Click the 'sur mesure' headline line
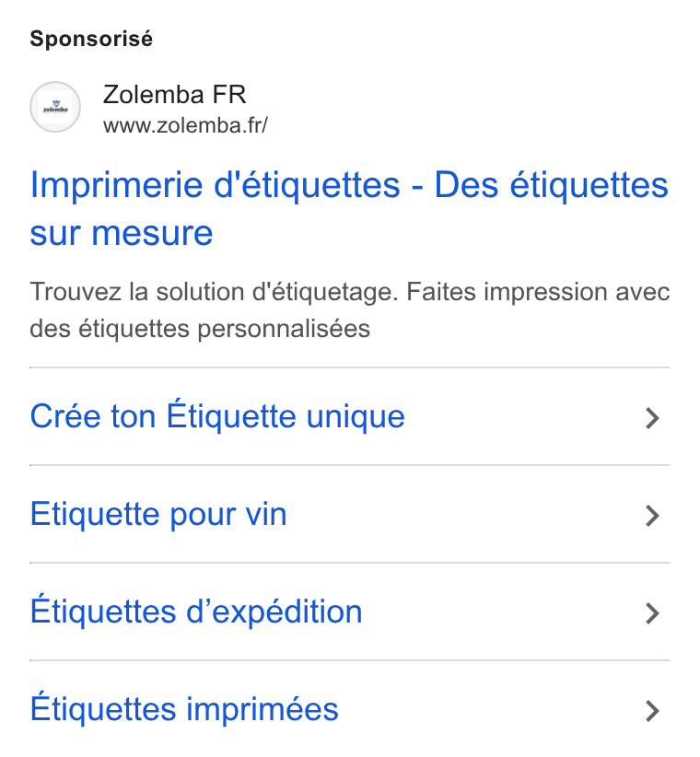Viewport: 700px width, 757px height. (x=122, y=233)
